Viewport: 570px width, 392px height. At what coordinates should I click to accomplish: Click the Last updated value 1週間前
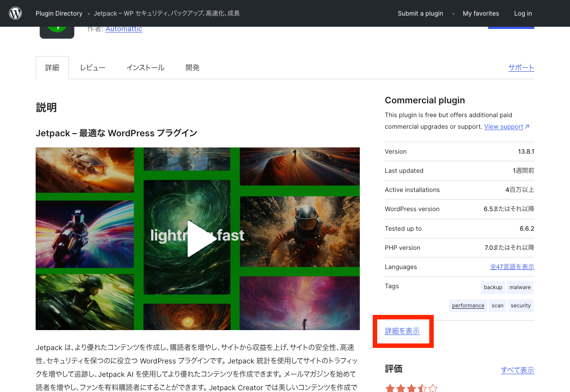tap(523, 171)
